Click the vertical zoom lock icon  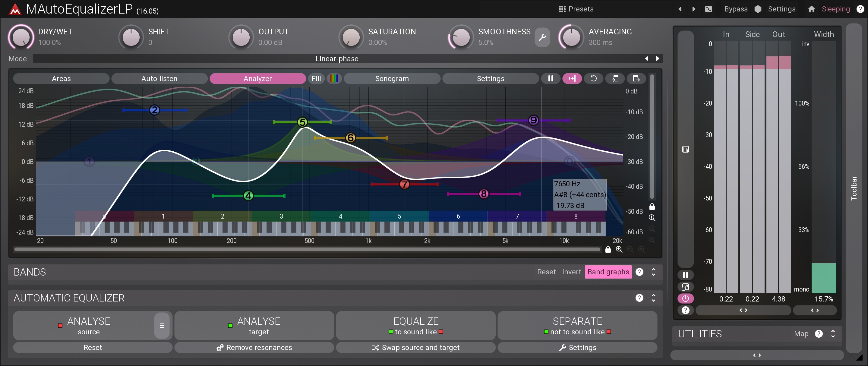pyautogui.click(x=652, y=207)
